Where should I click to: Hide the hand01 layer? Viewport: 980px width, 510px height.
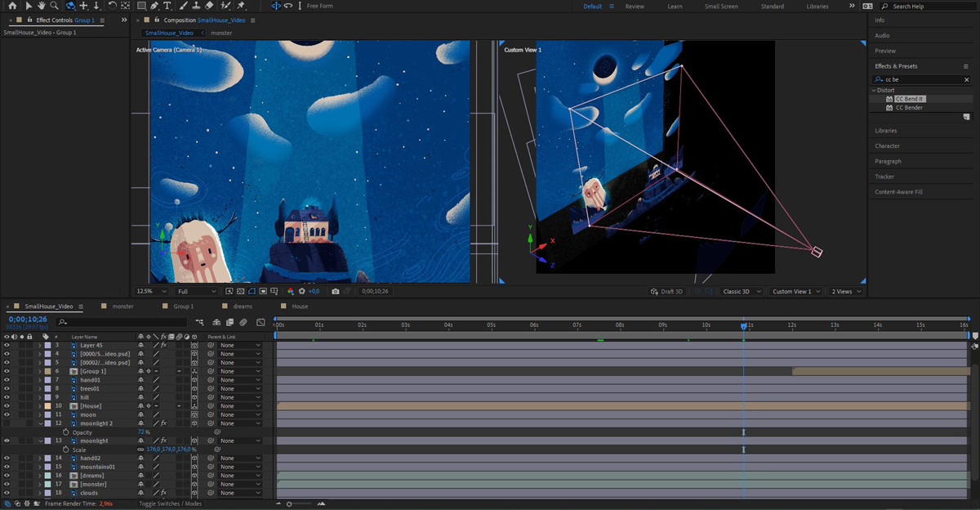[7, 380]
